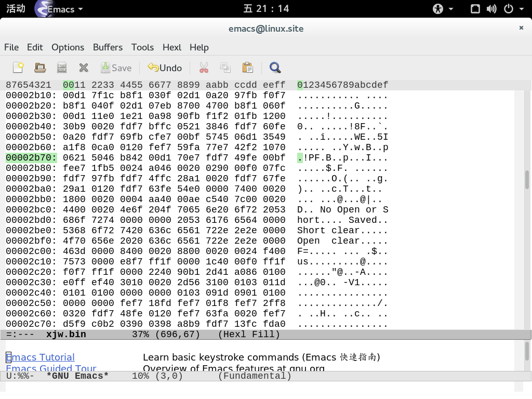
Task: Click the (Fundamental) mode indicator
Action: point(255,376)
